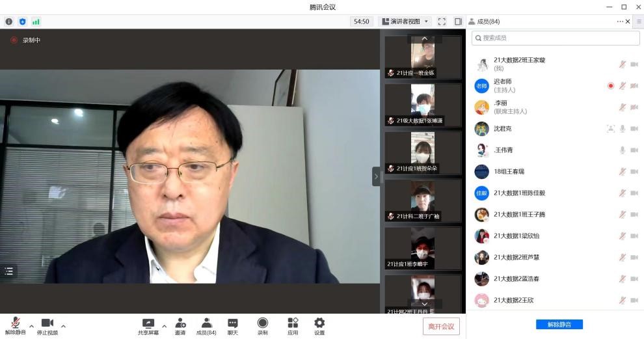Expand audio options arrow beside 解除静音
644x339 pixels.
point(31,326)
